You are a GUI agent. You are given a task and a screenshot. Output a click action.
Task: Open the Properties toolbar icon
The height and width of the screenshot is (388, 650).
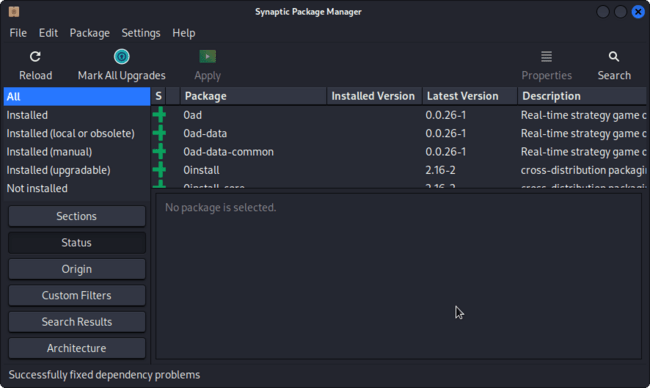[546, 56]
